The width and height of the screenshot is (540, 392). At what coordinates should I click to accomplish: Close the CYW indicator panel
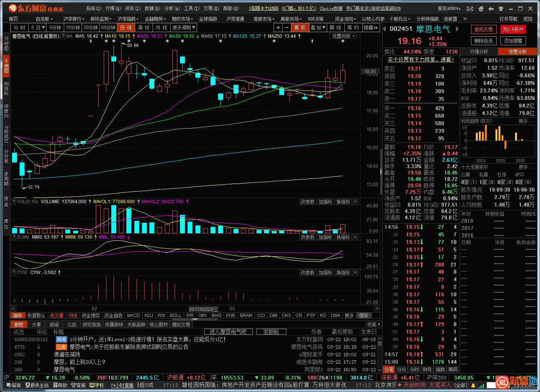[355, 273]
